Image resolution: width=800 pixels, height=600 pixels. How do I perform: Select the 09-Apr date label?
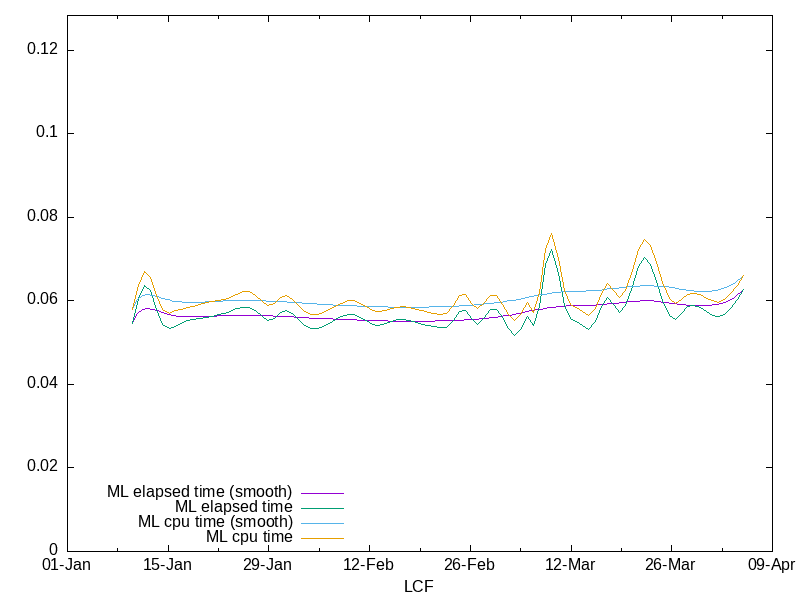(771, 565)
